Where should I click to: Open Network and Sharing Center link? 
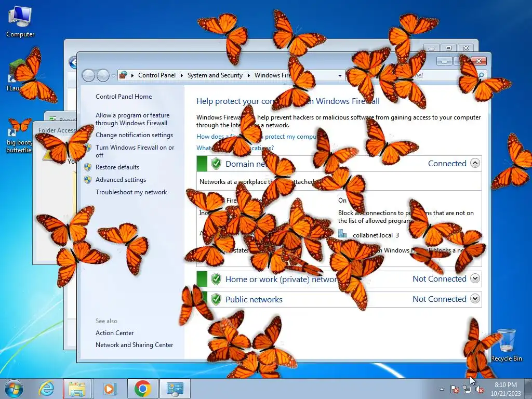pyautogui.click(x=135, y=345)
